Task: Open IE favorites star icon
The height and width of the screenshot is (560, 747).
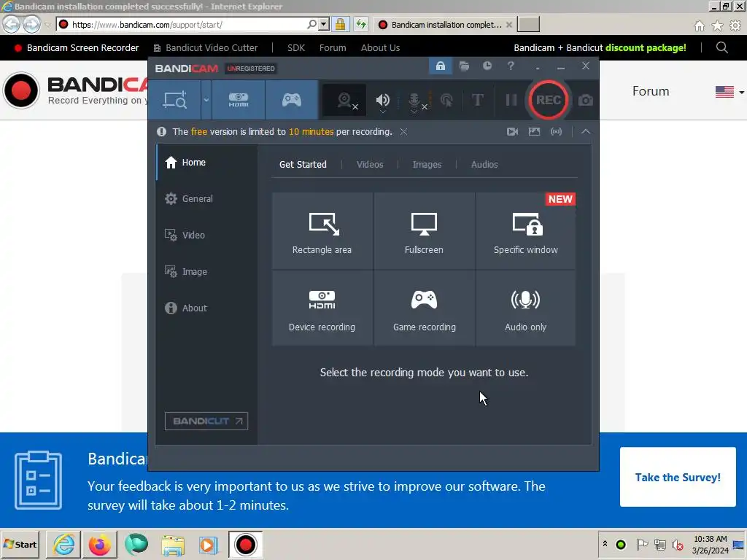Action: (717, 26)
